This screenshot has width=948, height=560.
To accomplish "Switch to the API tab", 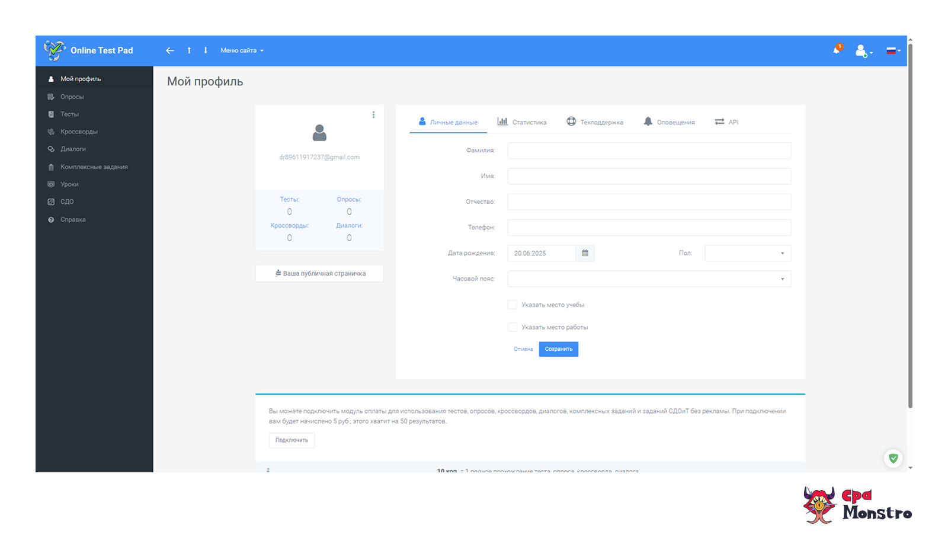I will pyautogui.click(x=726, y=122).
